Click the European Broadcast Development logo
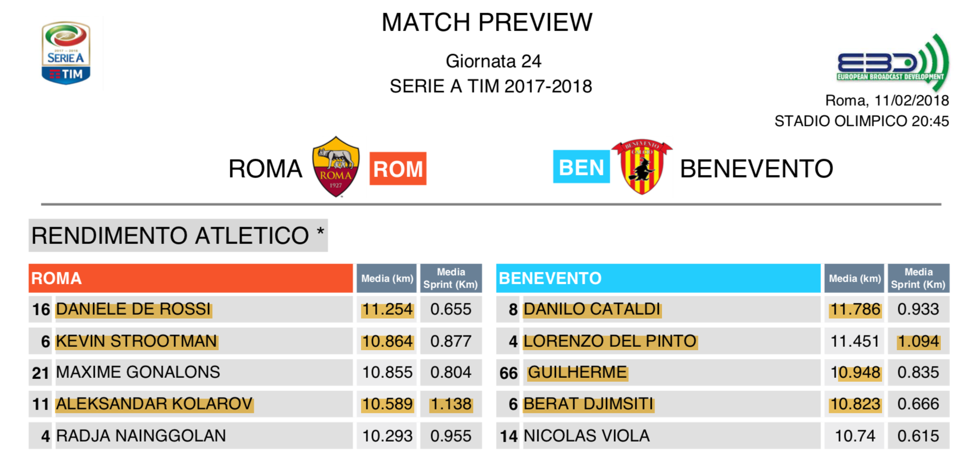Screen dimensions: 980x453 coord(893,63)
